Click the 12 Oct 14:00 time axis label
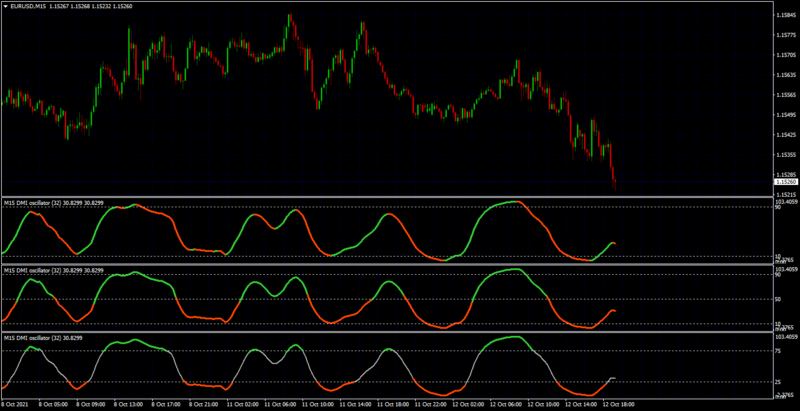This screenshot has height=411, width=800. (x=583, y=404)
